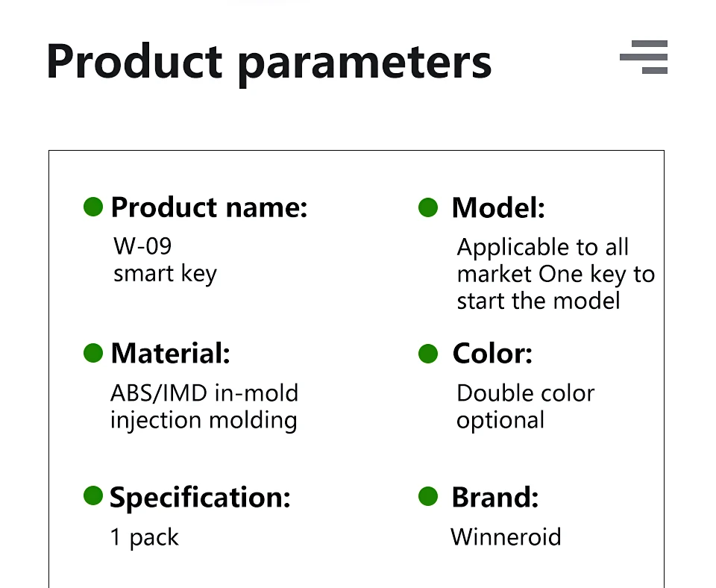The height and width of the screenshot is (588, 716).
Task: Select the Material label
Action: point(170,353)
